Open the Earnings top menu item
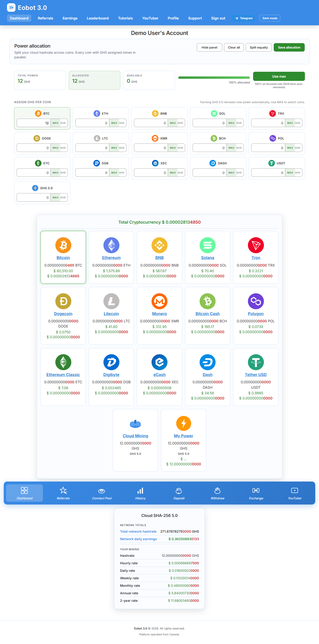Image resolution: width=319 pixels, height=644 pixels. 70,18
